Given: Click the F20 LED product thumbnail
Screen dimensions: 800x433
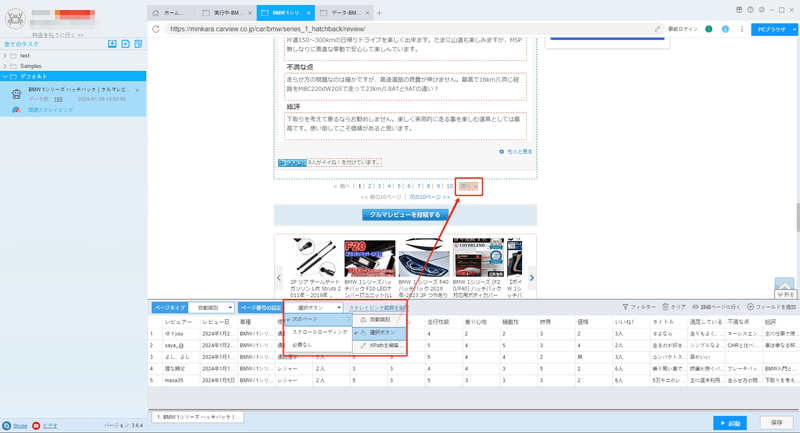Looking at the screenshot, I should pyautogui.click(x=369, y=259).
